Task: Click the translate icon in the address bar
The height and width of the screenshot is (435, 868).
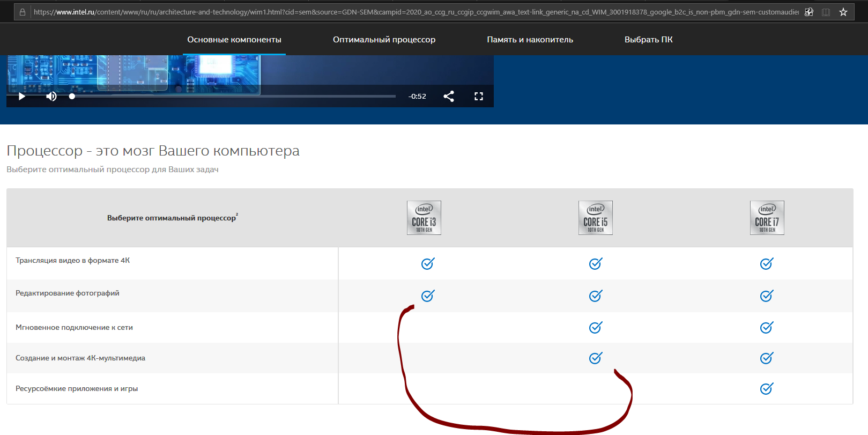Action: (x=809, y=12)
